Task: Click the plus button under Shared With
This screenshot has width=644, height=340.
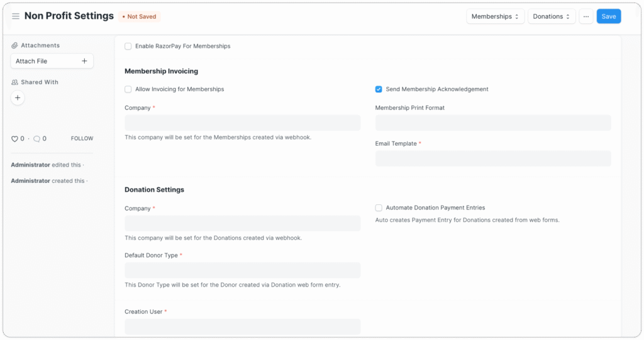Action: click(18, 97)
